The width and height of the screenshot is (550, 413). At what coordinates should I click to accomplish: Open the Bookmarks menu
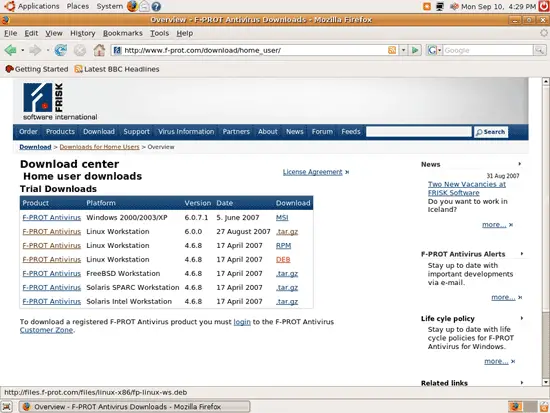click(x=123, y=33)
